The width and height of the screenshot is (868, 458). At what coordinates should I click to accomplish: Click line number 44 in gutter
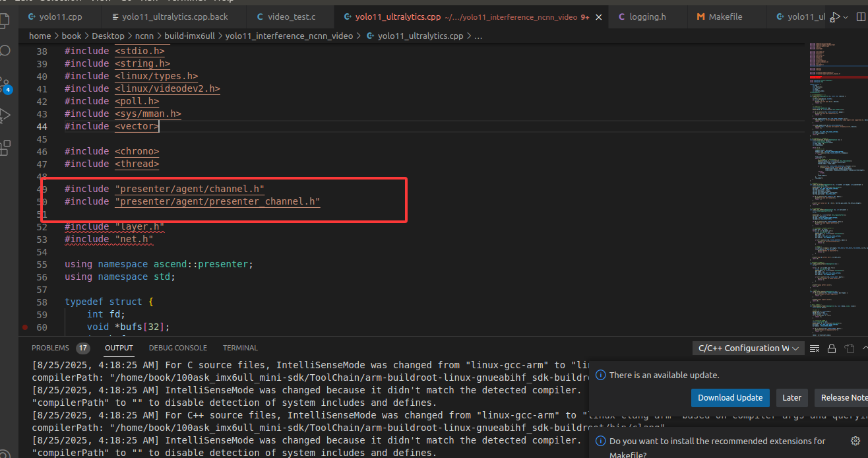click(x=42, y=127)
